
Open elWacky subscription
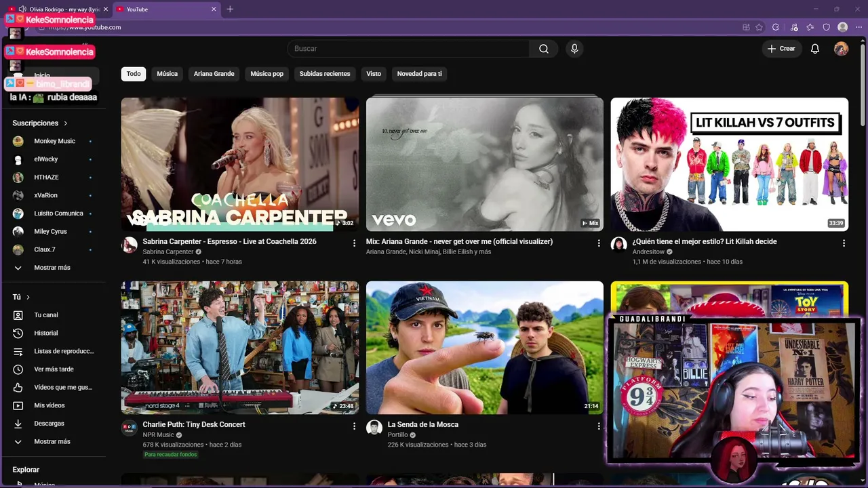(x=53, y=159)
